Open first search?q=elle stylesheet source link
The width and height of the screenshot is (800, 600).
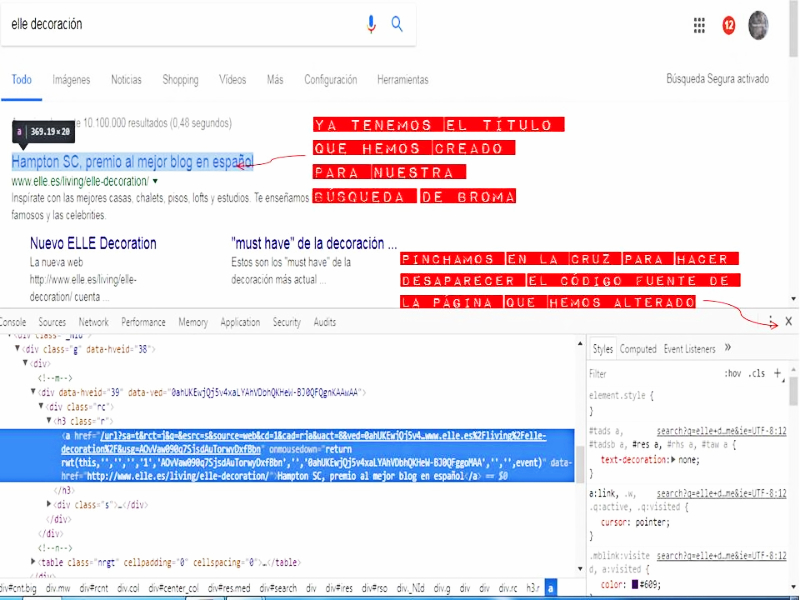tap(721, 431)
